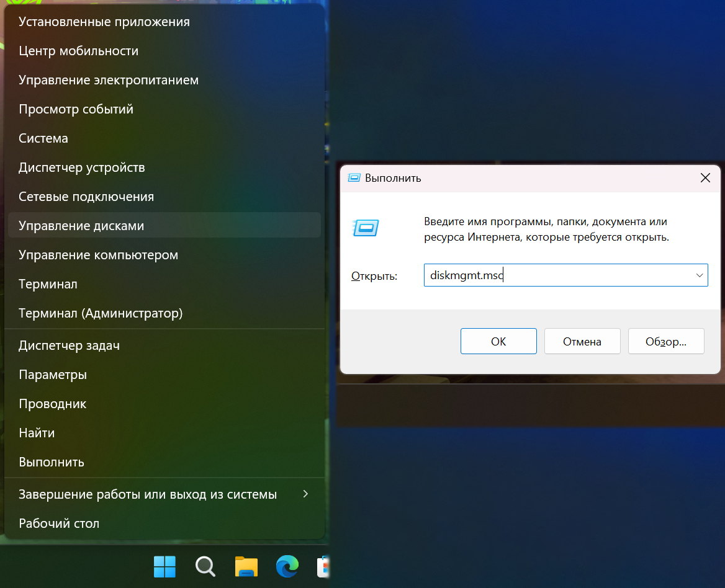
Task: Open Центр мобильности menu entry
Action: pos(164,51)
